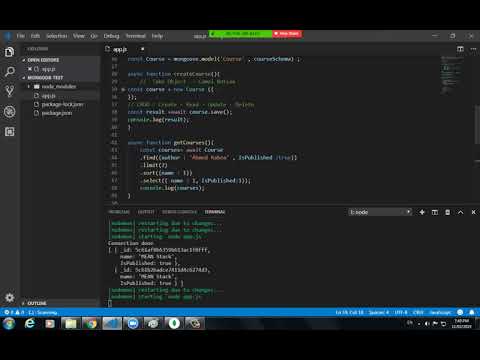Collapse the OPEN EDITORS section
480x360 pixels.
click(43, 60)
